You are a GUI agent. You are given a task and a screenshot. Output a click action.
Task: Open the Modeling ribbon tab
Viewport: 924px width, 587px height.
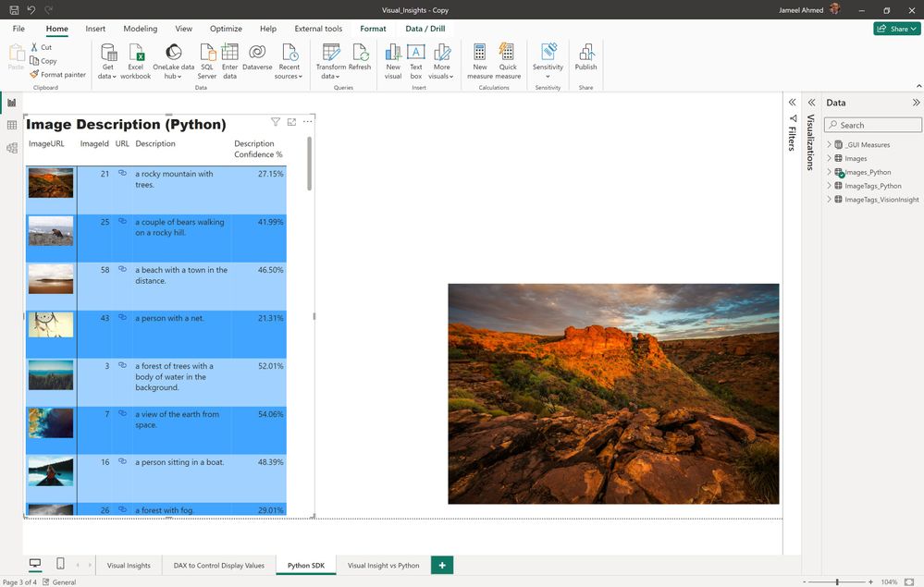pos(141,29)
